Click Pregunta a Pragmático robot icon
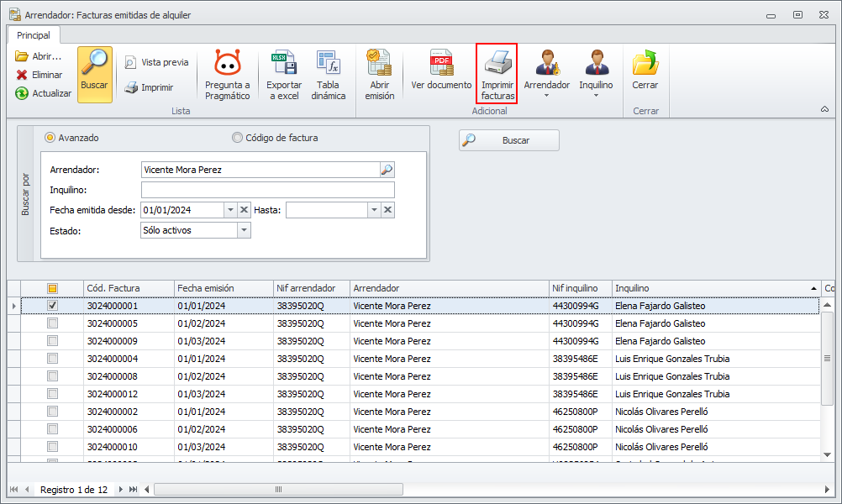Screen dimensions: 842x504 227,64
